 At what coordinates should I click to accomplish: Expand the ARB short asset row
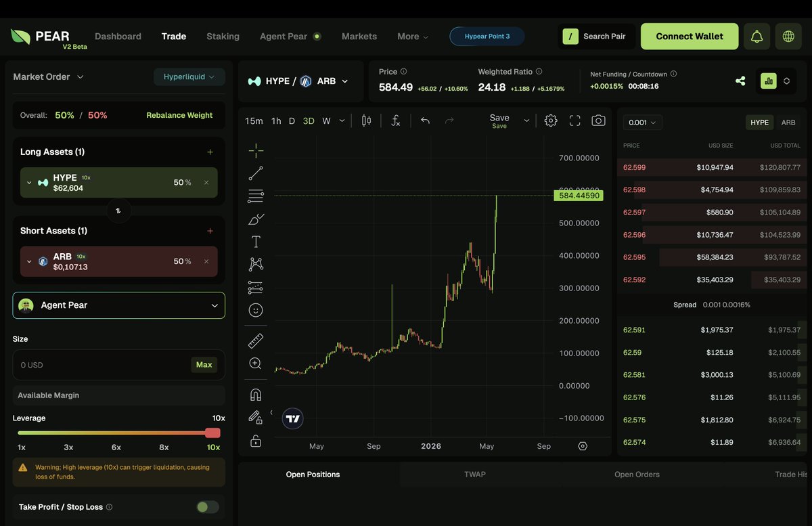coord(29,261)
